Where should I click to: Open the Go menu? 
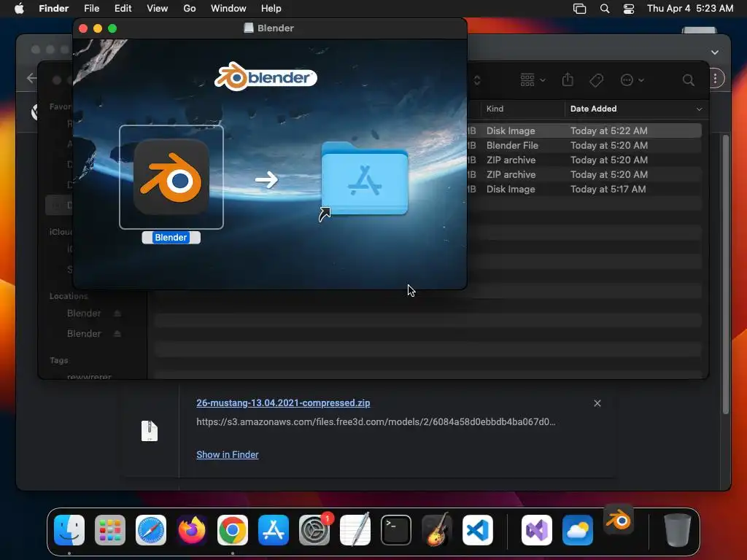190,9
